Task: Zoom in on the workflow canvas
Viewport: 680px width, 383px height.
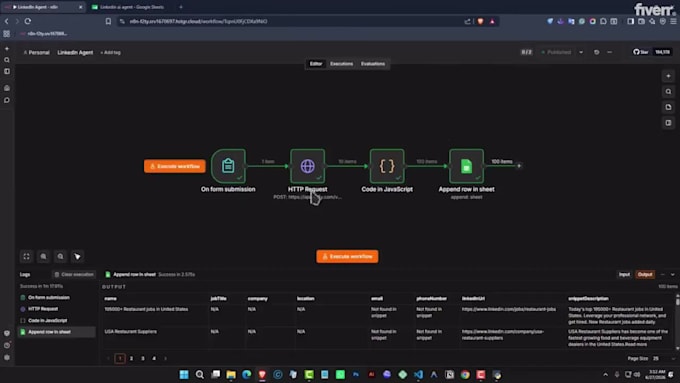Action: coord(43,256)
